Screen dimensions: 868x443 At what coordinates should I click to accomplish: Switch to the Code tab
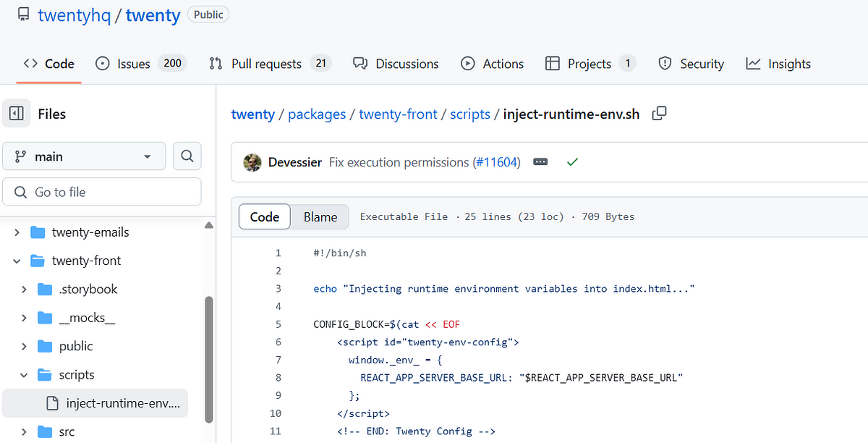point(48,64)
